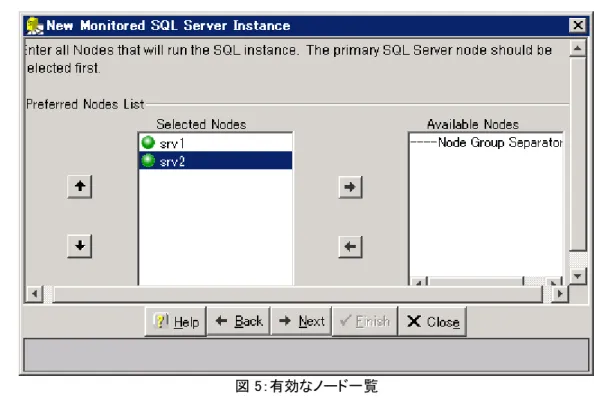Image resolution: width=594 pixels, height=403 pixels.
Task: Go Back to previous wizard step
Action: 239,322
